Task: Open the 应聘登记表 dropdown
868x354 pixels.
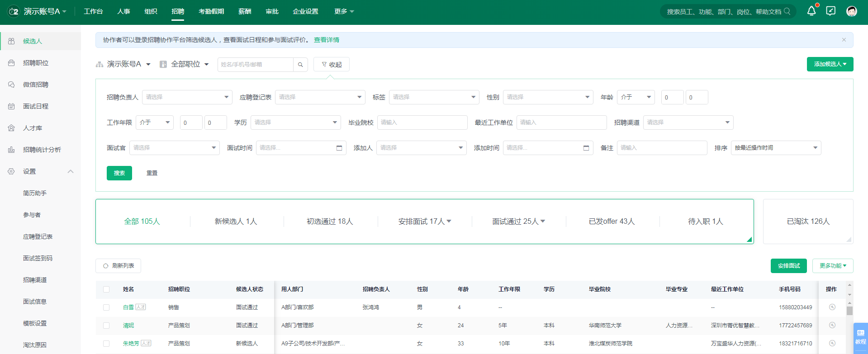Action: [320, 97]
